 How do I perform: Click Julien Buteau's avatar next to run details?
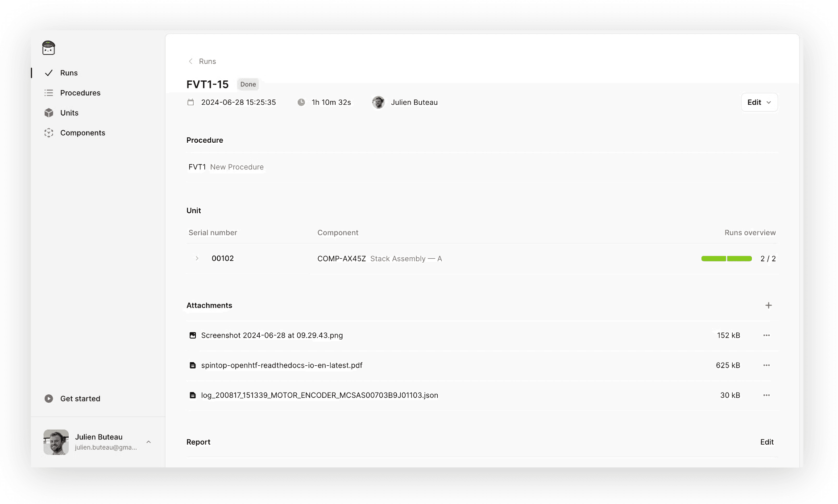[378, 102]
